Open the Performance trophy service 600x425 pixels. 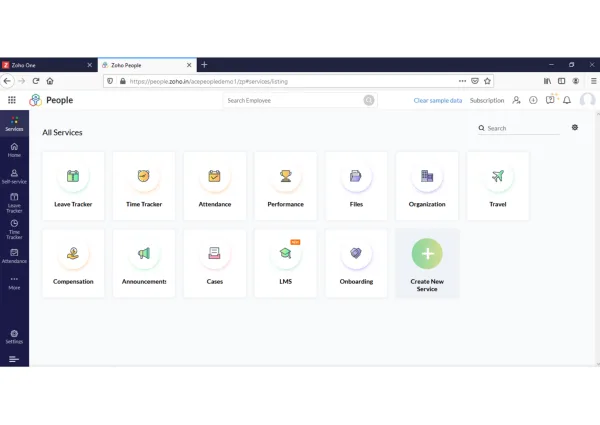pyautogui.click(x=285, y=186)
